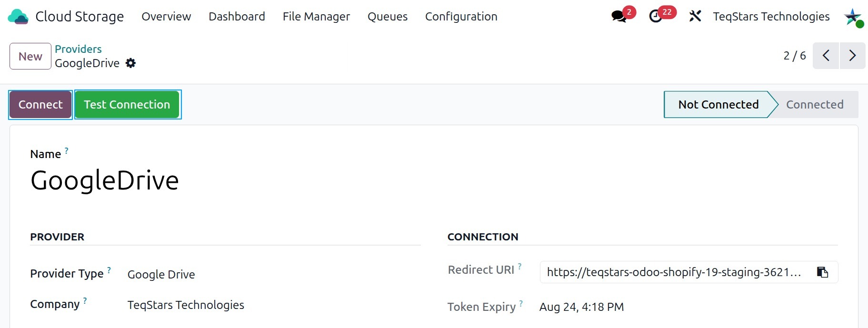Click the GoogleDrive name input field

(105, 181)
